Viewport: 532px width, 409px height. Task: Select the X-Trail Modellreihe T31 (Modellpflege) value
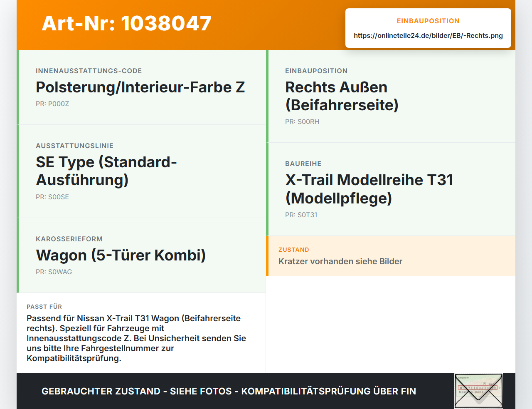coord(369,189)
